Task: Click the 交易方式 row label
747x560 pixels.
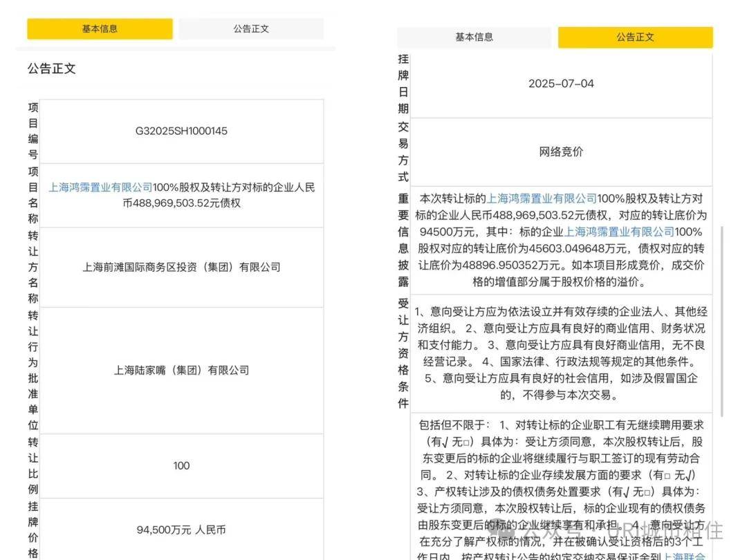Action: click(403, 152)
